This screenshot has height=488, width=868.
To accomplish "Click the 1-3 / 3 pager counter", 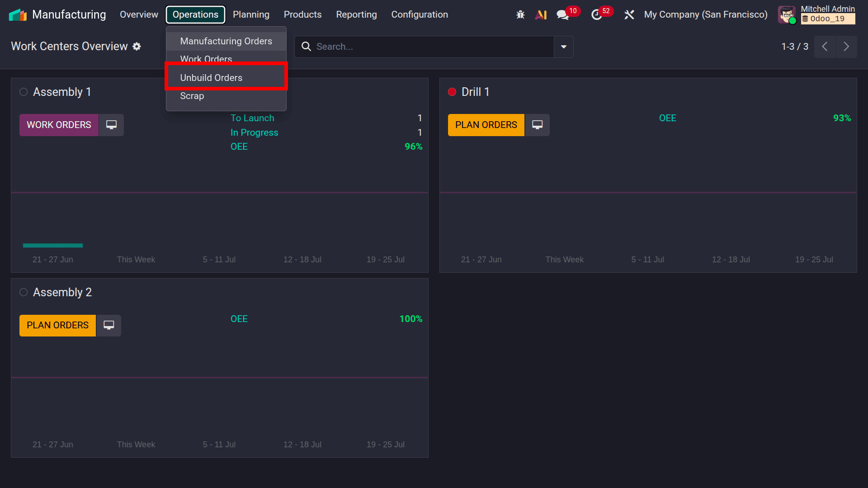I will (x=794, y=47).
